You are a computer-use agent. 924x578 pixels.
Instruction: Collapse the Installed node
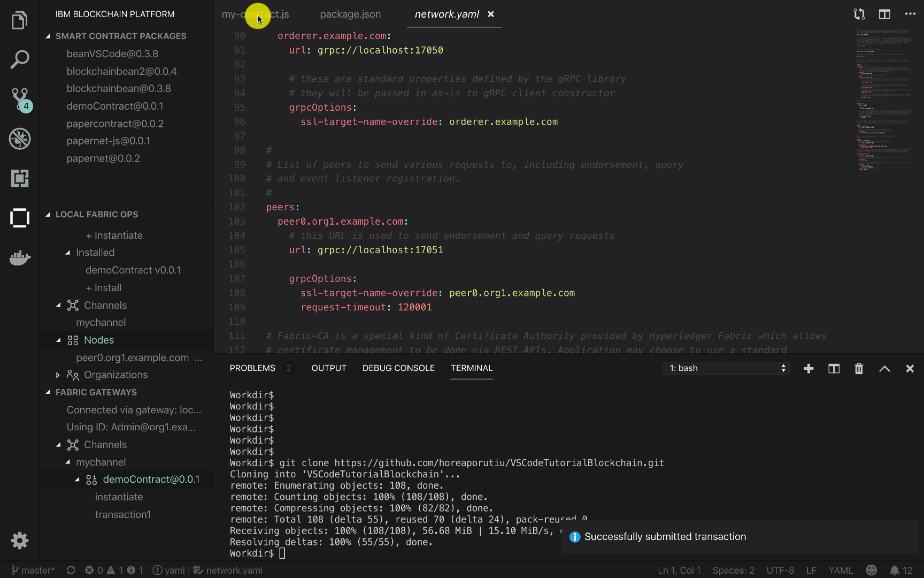68,253
